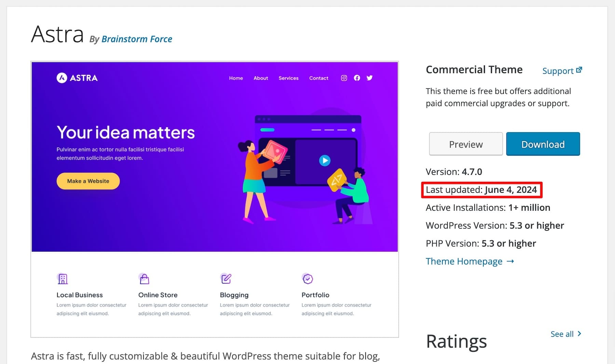Expand the full ratings via See all chevron
The height and width of the screenshot is (364, 615).
[x=579, y=334]
